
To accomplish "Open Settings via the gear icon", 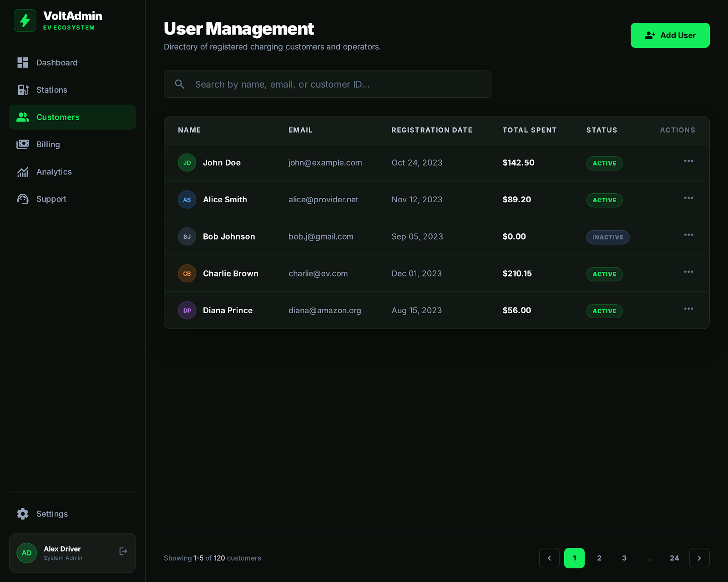I will pyautogui.click(x=23, y=513).
